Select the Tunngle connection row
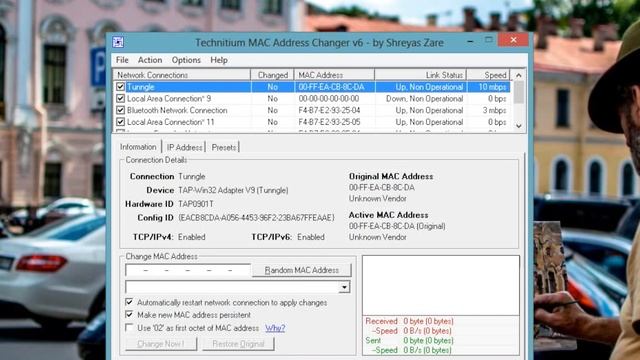640x360 pixels. coord(312,87)
